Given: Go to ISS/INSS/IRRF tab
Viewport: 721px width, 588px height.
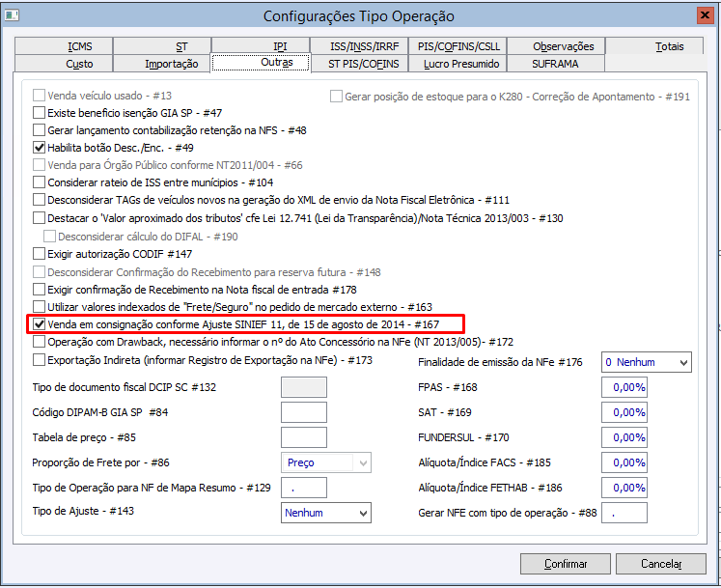Looking at the screenshot, I should 359,46.
